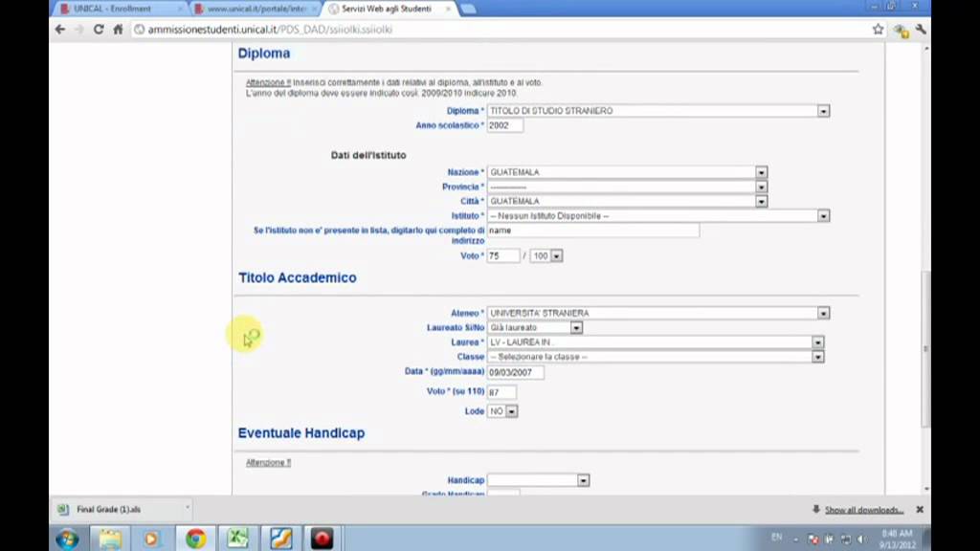This screenshot has width=980, height=551.
Task: Click the EN language indicator
Action: 776,537
